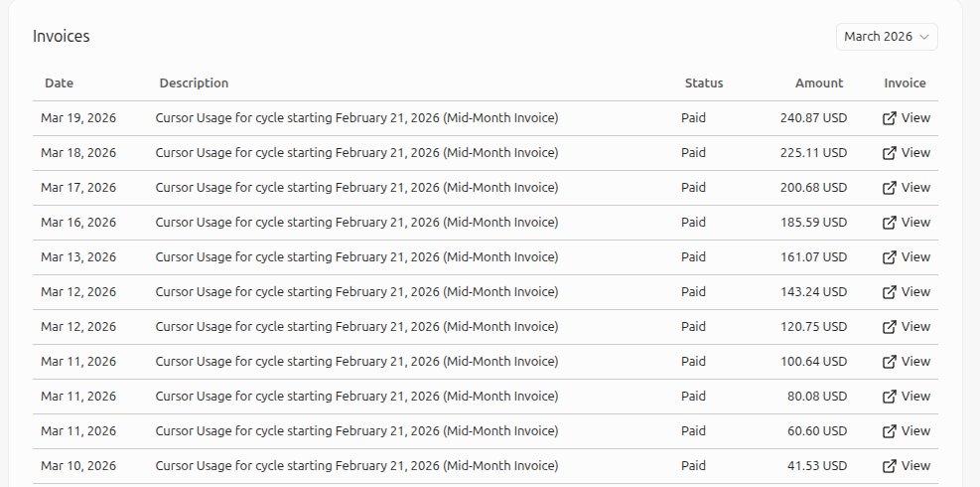Click description text in Mar 18 row
The image size is (980, 487).
(356, 153)
